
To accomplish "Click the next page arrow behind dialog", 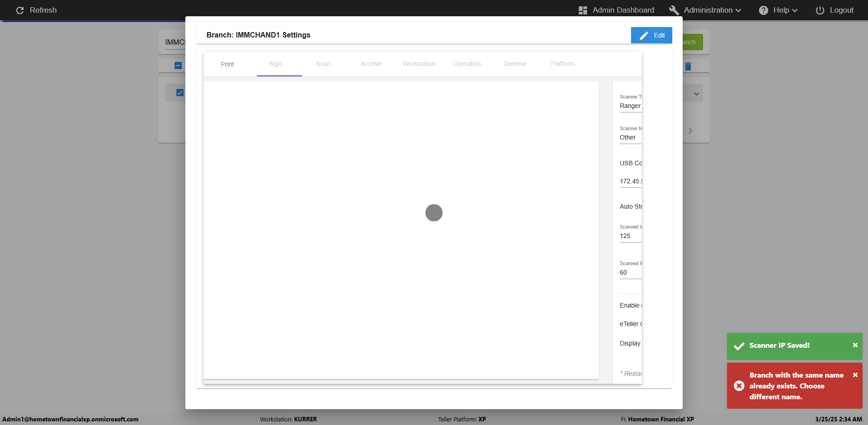I will (x=690, y=131).
